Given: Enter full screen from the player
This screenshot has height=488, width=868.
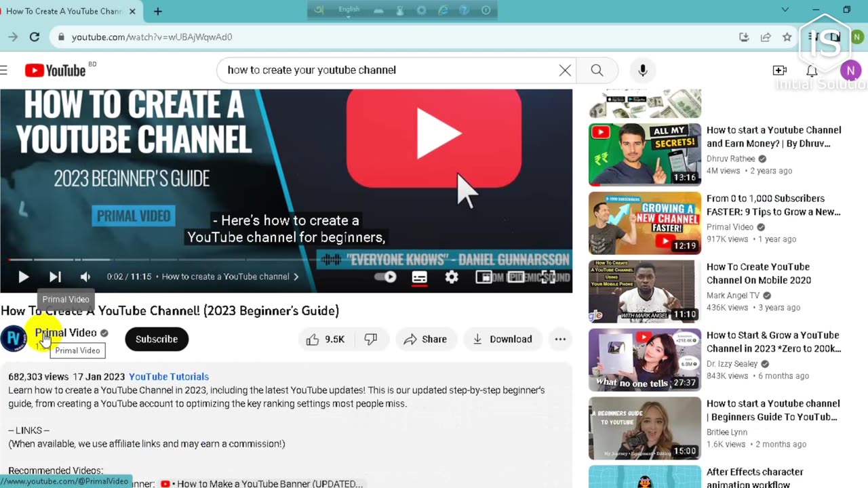Looking at the screenshot, I should [548, 277].
